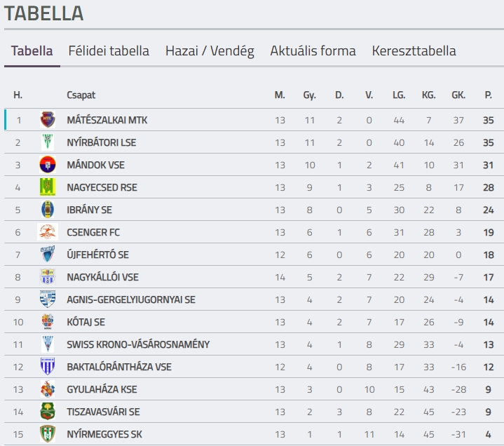This screenshot has width=504, height=446.
Task: Click the Ibrány SE team badge
Action: (47, 210)
